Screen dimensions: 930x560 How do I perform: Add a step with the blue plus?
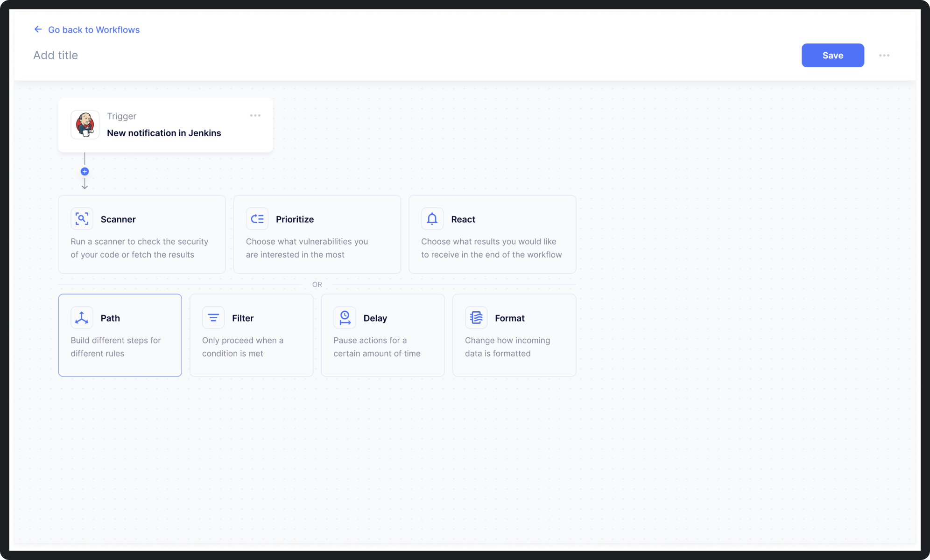tap(85, 171)
